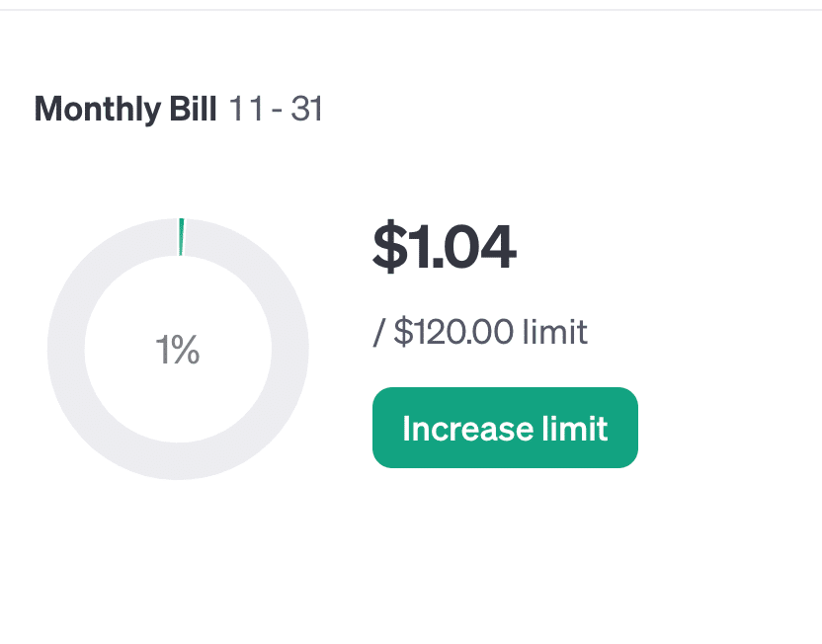Click the word "Bill" in the heading
This screenshot has width=822, height=644.
pos(193,109)
